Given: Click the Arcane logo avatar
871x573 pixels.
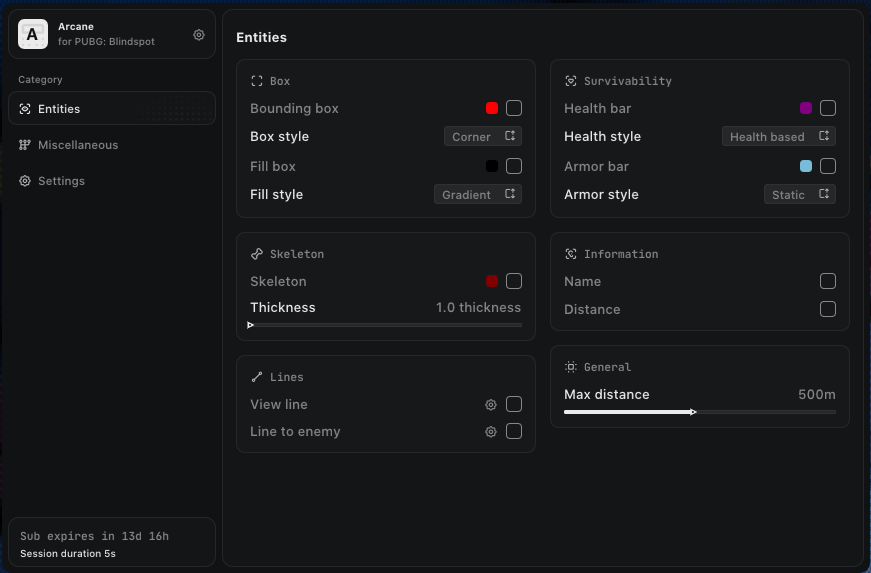Looking at the screenshot, I should click(x=33, y=34).
